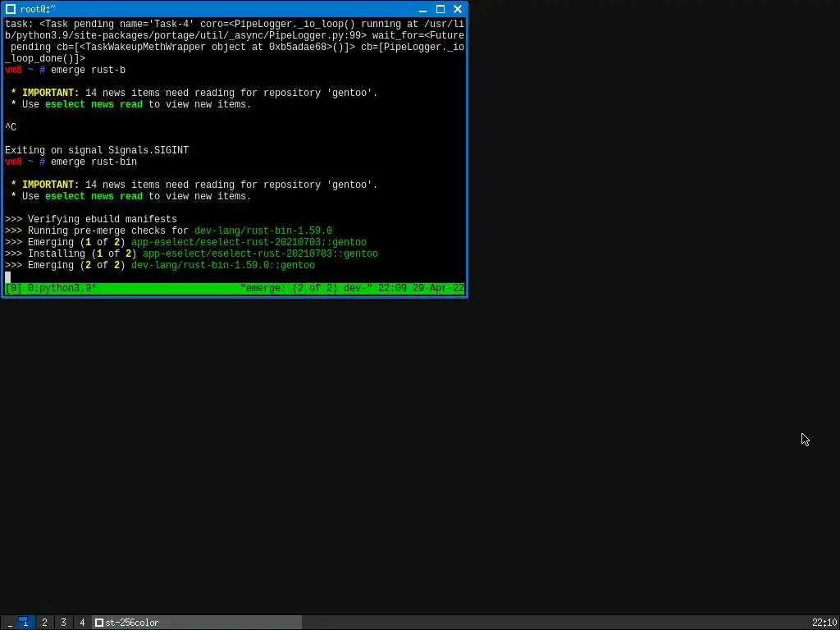Click the 'Running pre-merge checks for' line
The height and width of the screenshot is (630, 840).
(x=169, y=231)
